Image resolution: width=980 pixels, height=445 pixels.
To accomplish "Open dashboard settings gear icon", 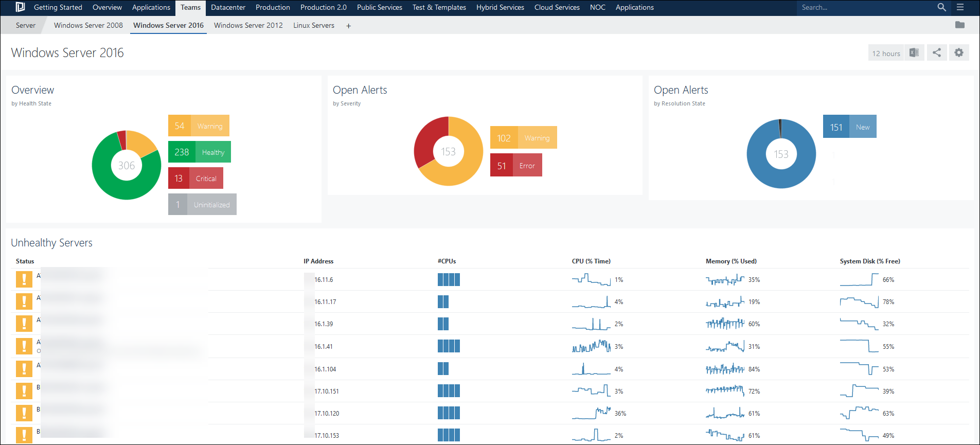I will coord(959,52).
